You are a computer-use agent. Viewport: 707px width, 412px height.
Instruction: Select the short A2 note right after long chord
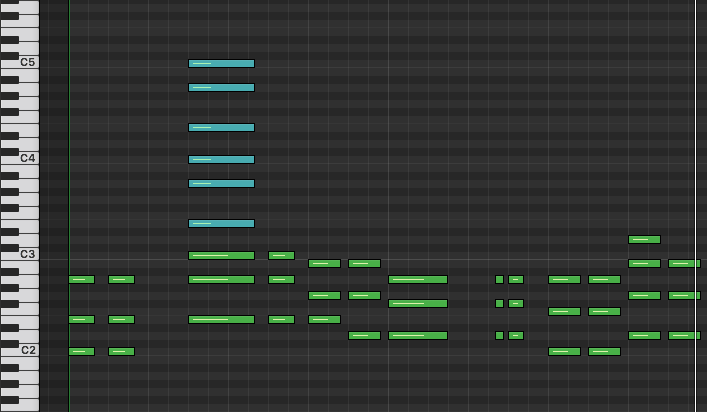[x=281, y=279]
